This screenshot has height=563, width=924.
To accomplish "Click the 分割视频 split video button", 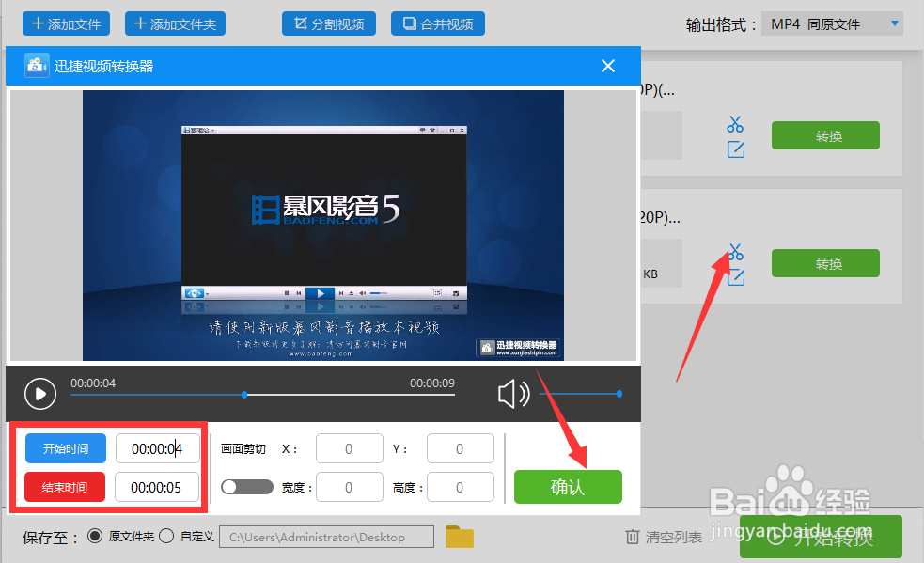I will (x=328, y=23).
